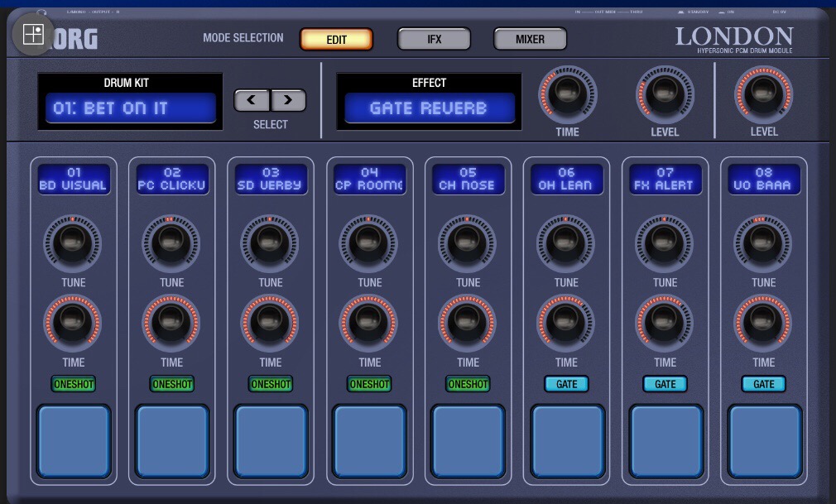
Task: Toggle ONESHOT on channel 01
Action: point(73,384)
